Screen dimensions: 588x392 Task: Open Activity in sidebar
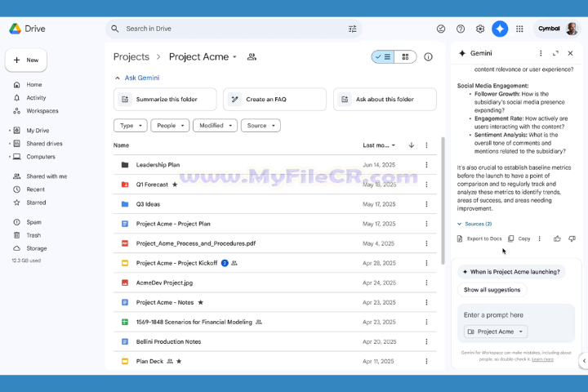coord(36,98)
